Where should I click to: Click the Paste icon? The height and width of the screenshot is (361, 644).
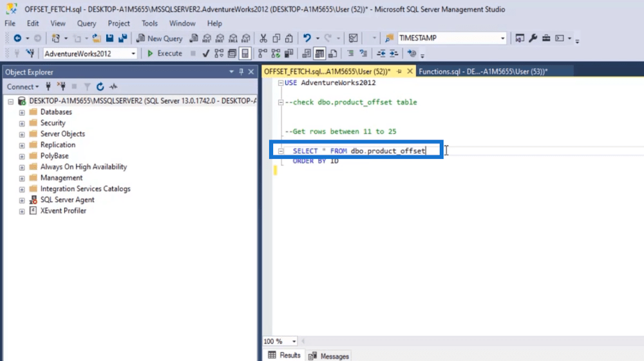289,38
